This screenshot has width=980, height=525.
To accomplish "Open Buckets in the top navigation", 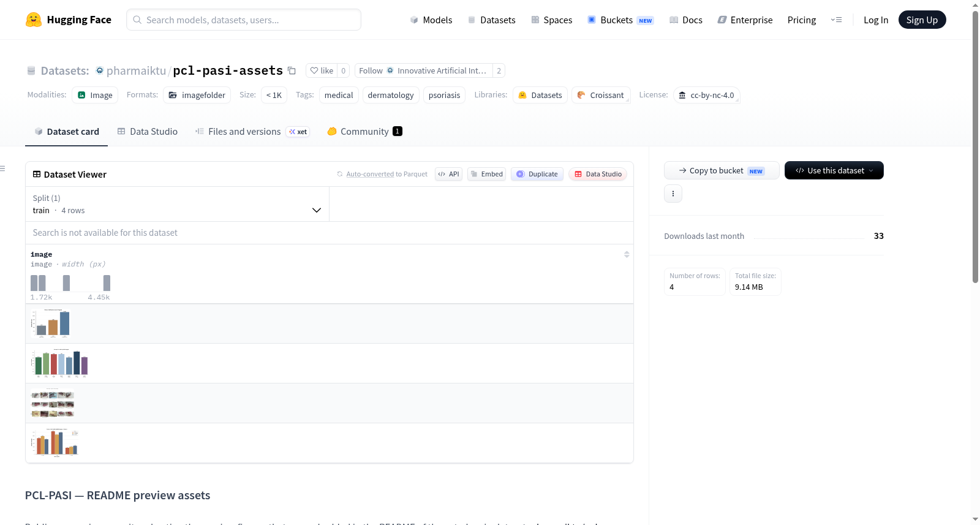I will [x=620, y=20].
